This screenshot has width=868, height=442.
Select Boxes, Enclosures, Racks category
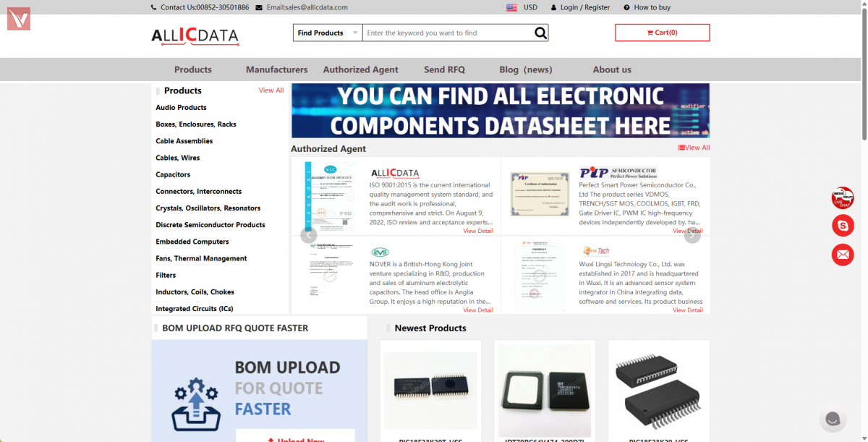coord(196,124)
